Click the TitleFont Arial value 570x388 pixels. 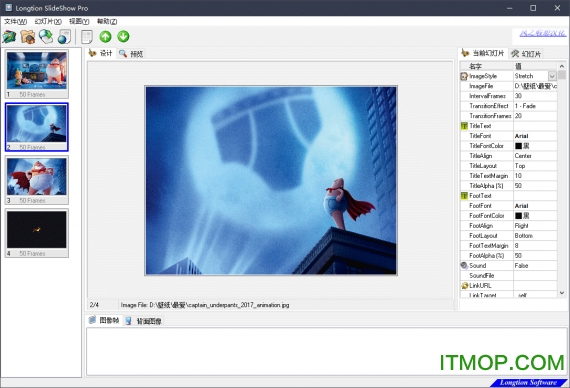[x=535, y=136]
